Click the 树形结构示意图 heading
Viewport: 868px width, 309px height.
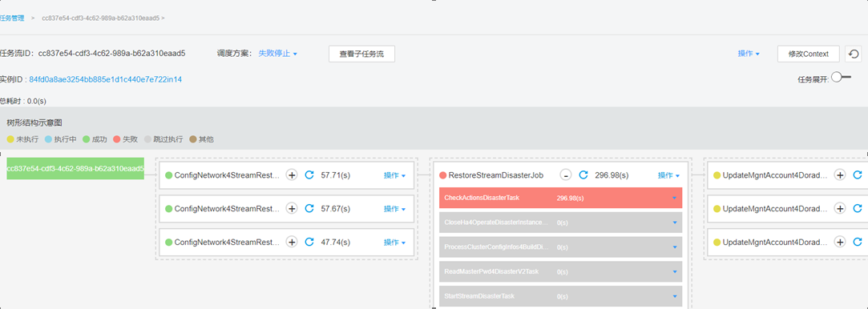point(34,122)
